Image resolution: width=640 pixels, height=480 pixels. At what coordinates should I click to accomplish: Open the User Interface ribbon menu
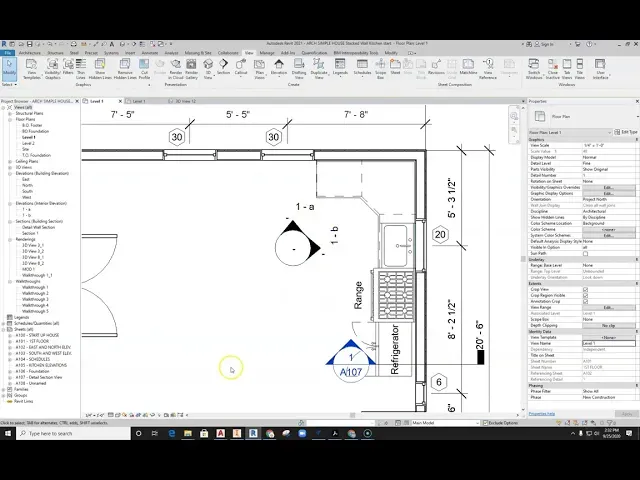pos(601,68)
